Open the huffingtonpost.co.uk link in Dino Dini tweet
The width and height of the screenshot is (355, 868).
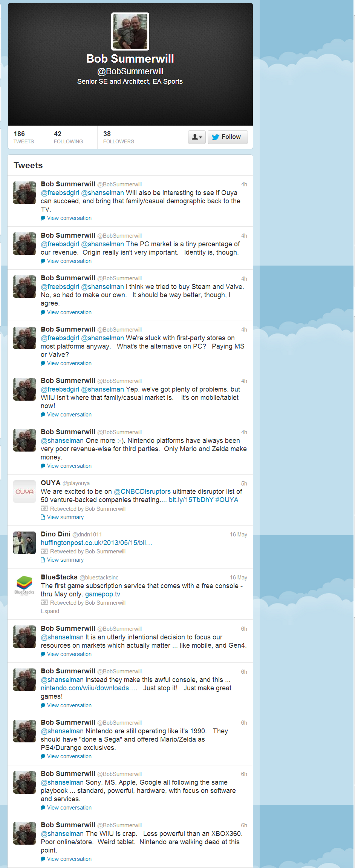click(96, 543)
